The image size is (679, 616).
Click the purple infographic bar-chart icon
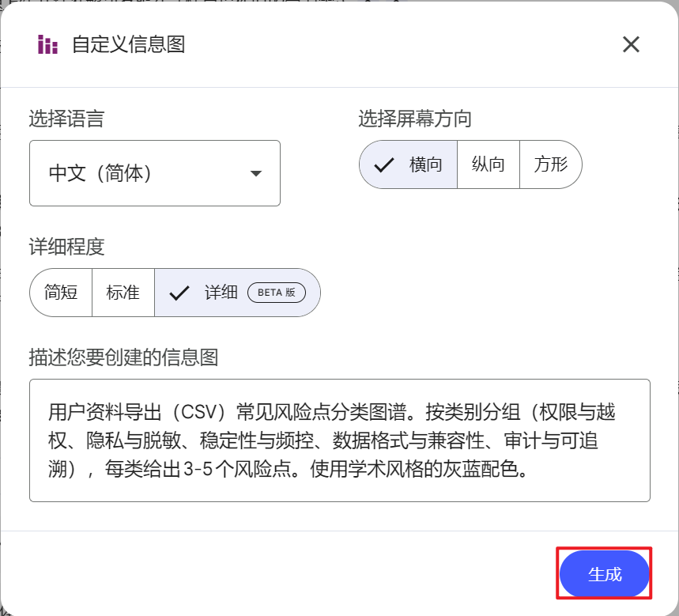pyautogui.click(x=47, y=44)
